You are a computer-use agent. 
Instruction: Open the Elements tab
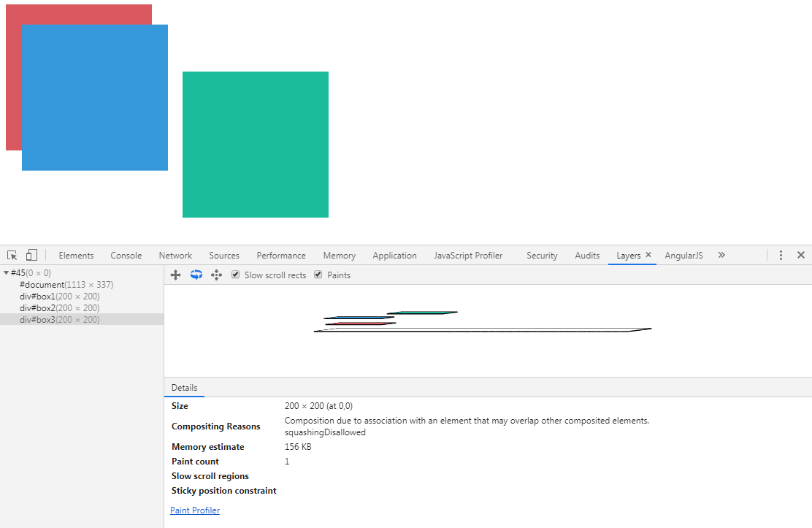pyautogui.click(x=76, y=256)
